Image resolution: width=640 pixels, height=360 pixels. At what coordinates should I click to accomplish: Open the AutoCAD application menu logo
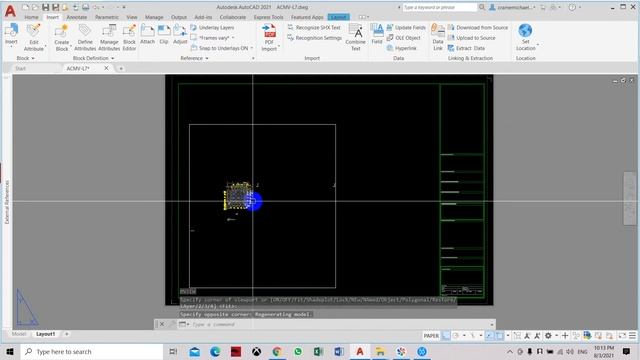[10, 11]
